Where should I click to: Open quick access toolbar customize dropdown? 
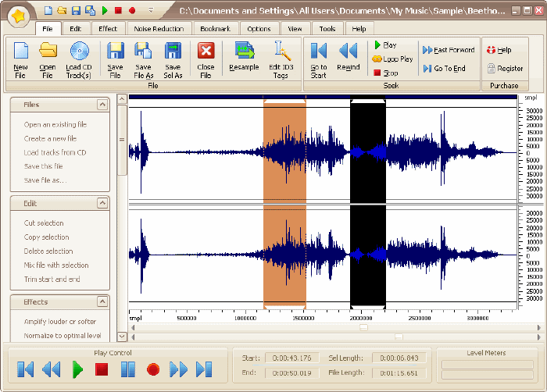[x=151, y=10]
